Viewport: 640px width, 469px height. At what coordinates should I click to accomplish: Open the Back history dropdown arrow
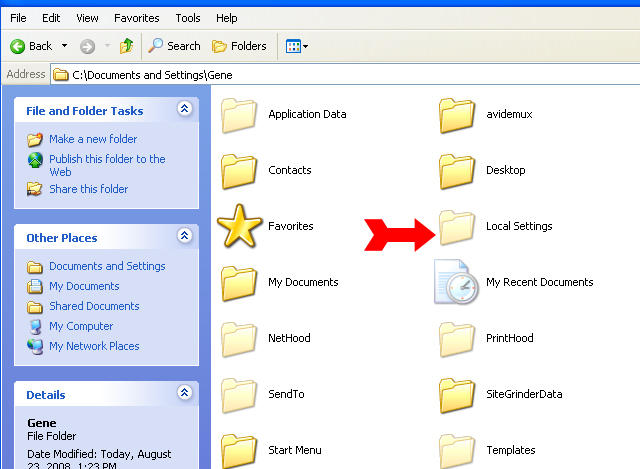tap(64, 46)
